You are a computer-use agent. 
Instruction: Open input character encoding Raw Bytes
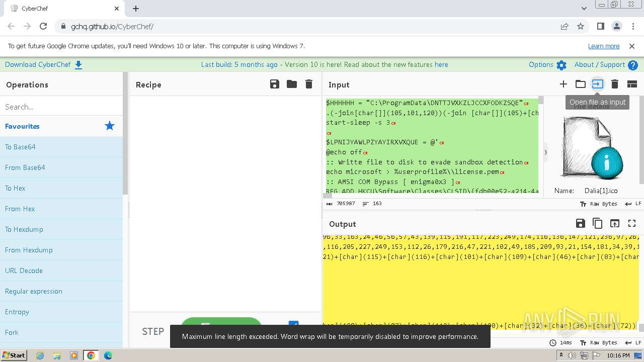[x=599, y=204]
